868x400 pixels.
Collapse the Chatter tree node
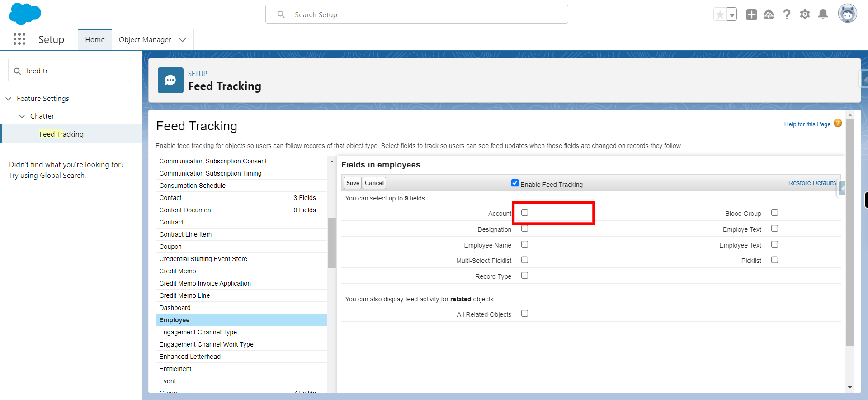22,116
